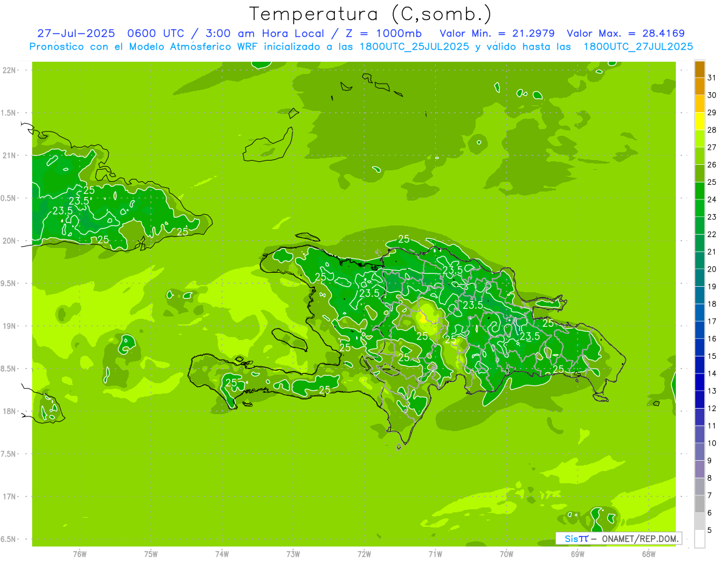Pick the lime swatch between 27 and 28
The width and height of the screenshot is (728, 562).
(x=699, y=139)
